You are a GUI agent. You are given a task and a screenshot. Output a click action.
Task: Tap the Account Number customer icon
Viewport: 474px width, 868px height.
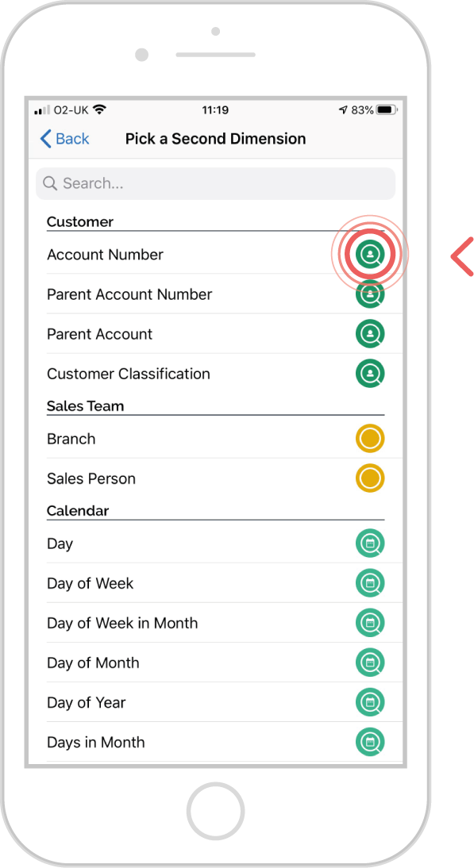(x=370, y=255)
